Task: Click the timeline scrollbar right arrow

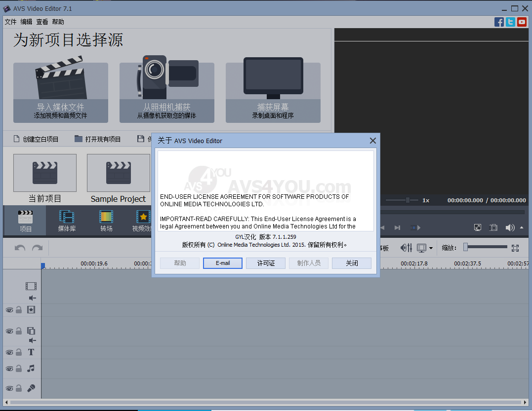Action: tap(525, 403)
